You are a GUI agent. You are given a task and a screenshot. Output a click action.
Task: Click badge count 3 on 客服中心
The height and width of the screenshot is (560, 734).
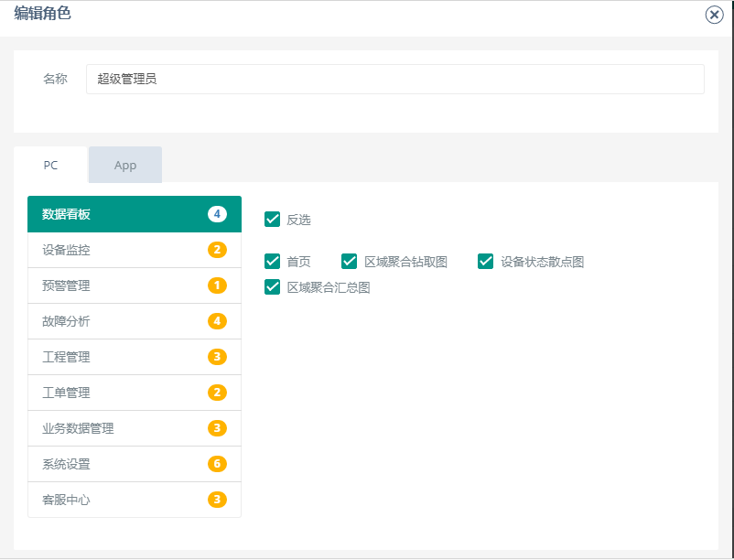point(217,500)
